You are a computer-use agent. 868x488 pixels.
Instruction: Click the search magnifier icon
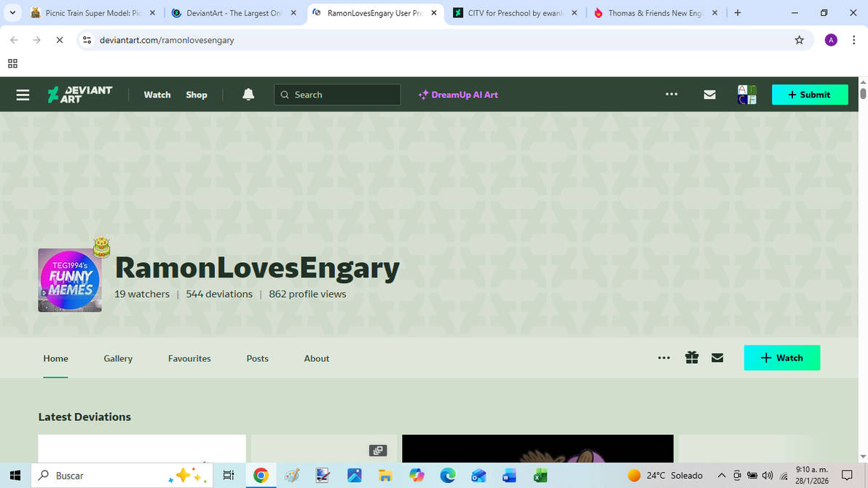point(284,94)
